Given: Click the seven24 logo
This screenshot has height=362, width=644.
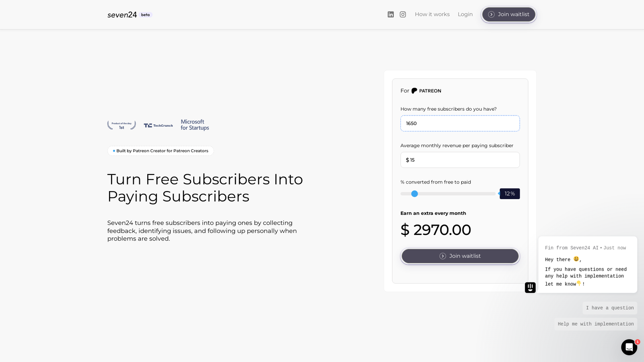Looking at the screenshot, I should (x=122, y=15).
